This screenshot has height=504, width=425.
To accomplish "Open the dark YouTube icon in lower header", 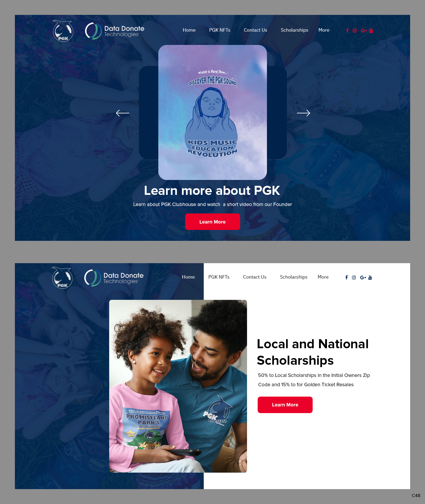I will pos(370,278).
